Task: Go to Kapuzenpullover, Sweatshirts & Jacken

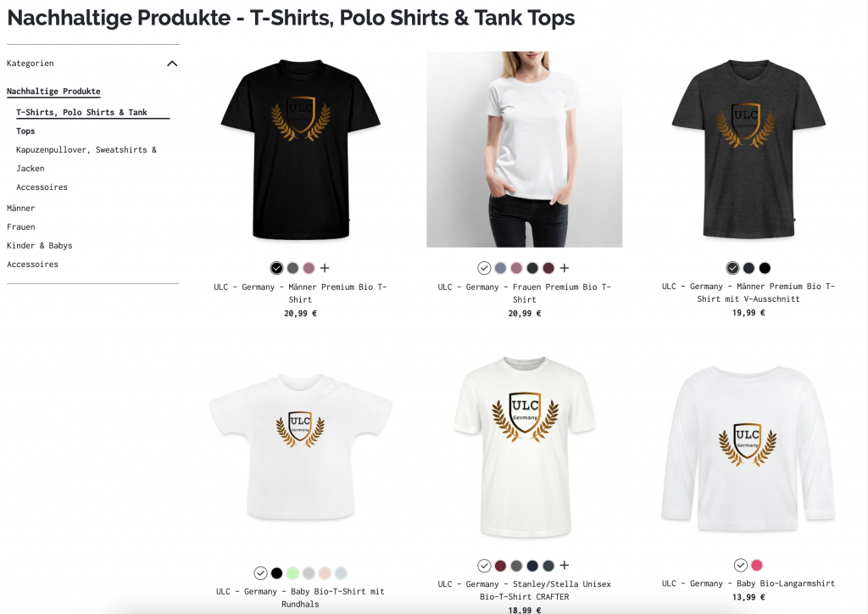Action: pyautogui.click(x=86, y=159)
